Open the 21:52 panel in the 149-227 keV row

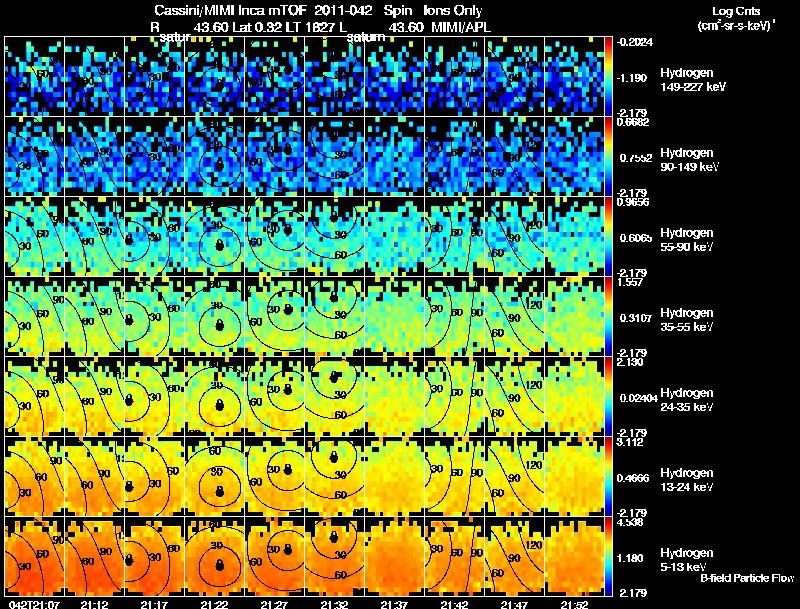[575, 76]
